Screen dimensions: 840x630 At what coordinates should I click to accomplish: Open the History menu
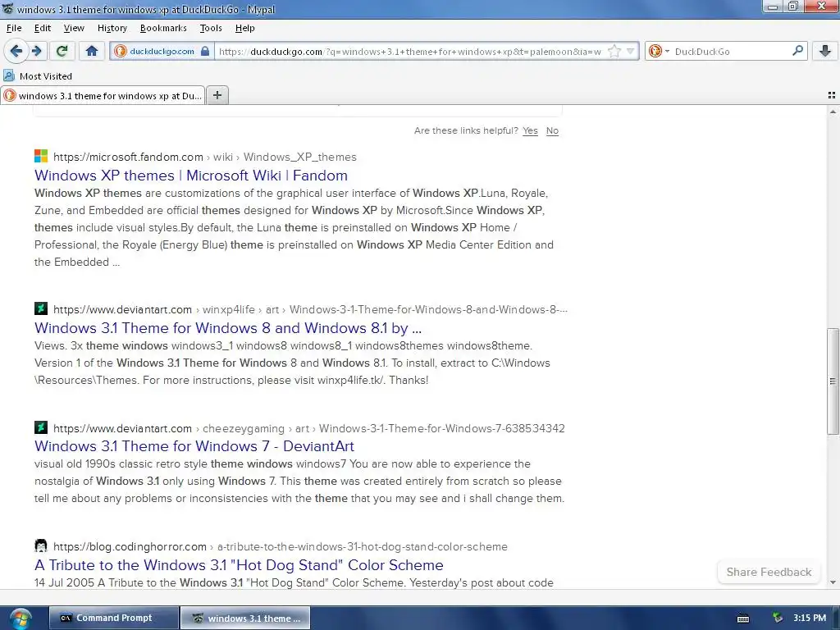click(112, 28)
